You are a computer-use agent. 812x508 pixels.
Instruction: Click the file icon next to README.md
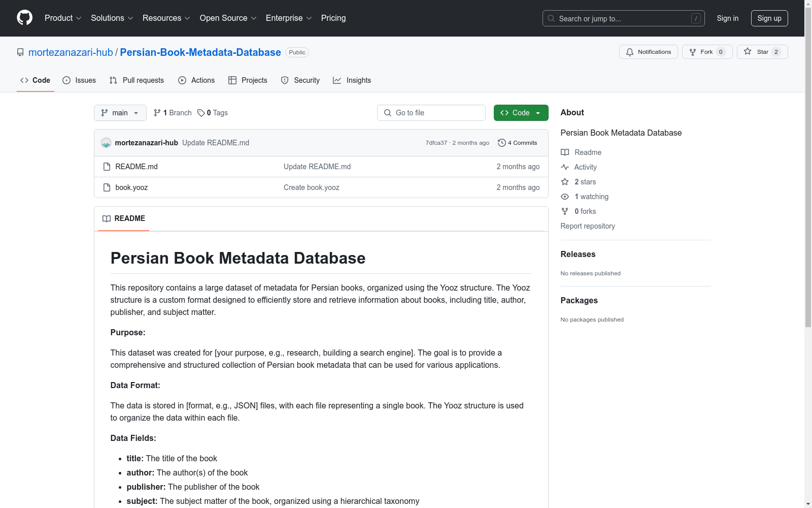coord(107,167)
